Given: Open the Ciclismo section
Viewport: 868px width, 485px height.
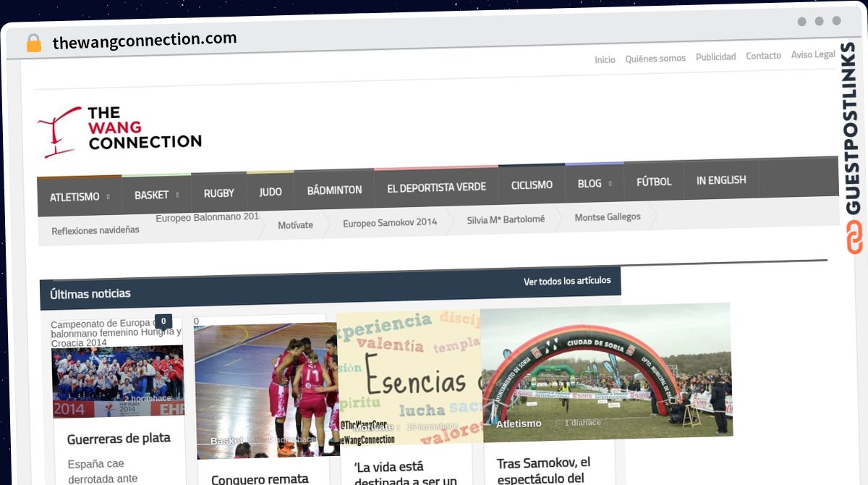Looking at the screenshot, I should [x=532, y=185].
